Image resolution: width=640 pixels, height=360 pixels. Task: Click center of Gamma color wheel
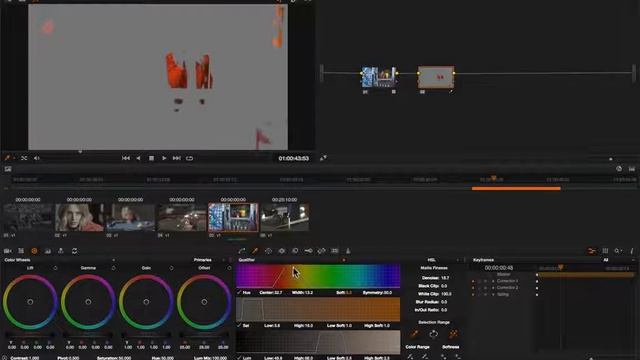88,302
